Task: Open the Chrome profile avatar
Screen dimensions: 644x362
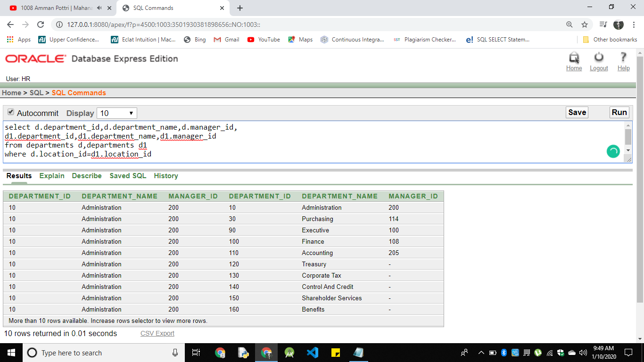Action: pos(619,25)
